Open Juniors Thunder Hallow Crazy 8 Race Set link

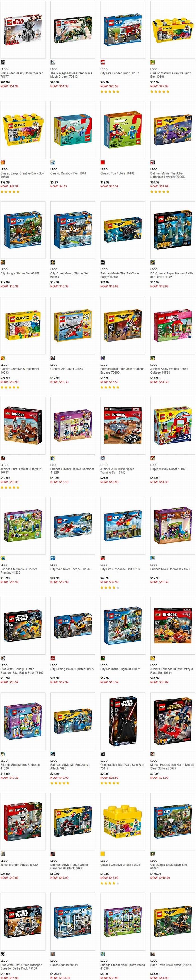(x=171, y=671)
